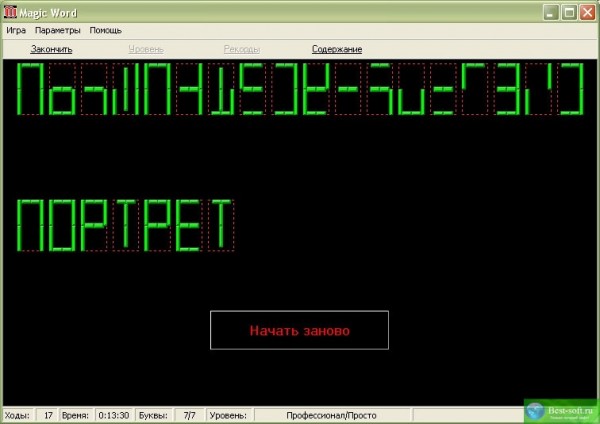Viewport: 600px width, 424px height.
Task: Click the Время: status label
Action: point(75,415)
